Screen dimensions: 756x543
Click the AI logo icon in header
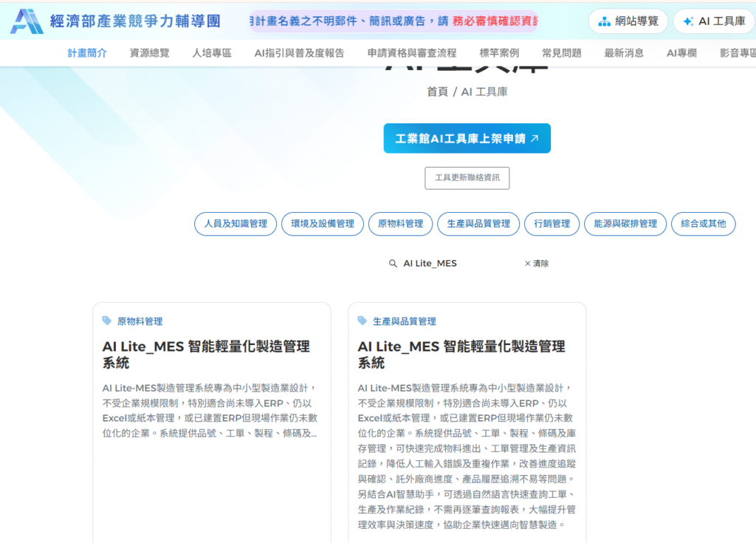[x=27, y=21]
